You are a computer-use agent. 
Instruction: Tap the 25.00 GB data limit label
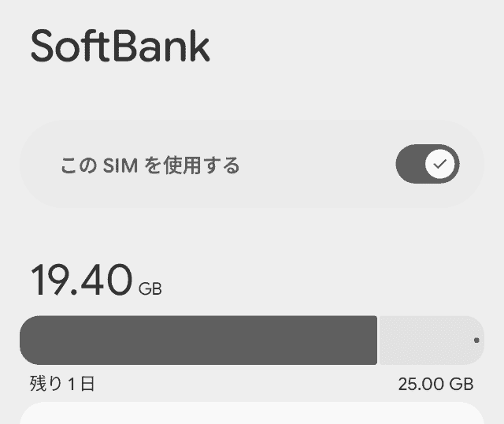[x=435, y=384]
